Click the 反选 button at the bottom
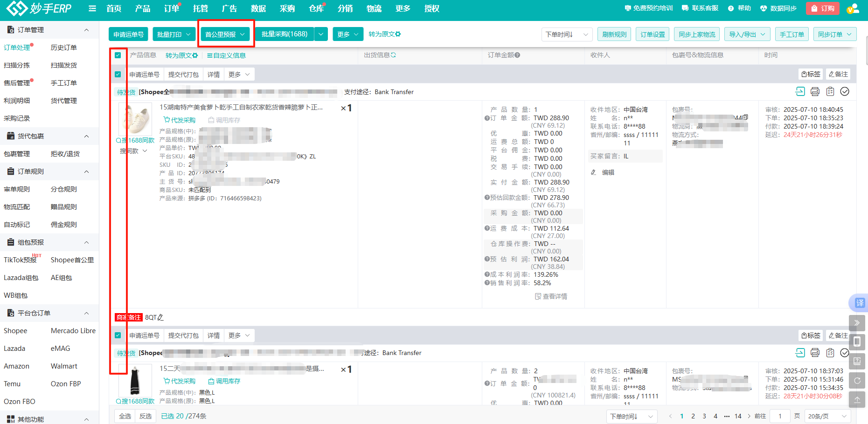 (x=146, y=416)
